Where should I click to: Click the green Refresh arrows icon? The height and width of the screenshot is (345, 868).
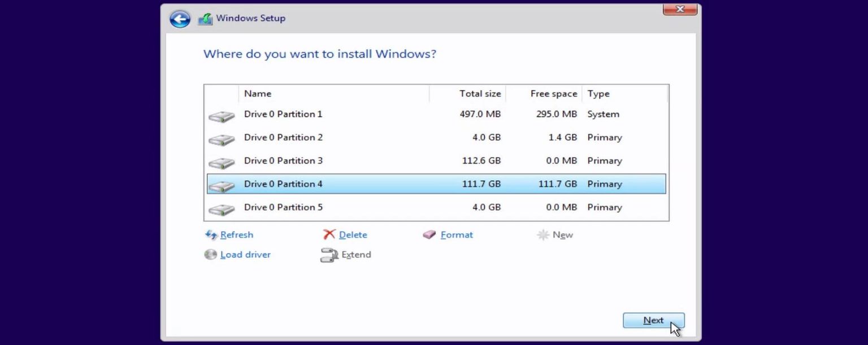pyautogui.click(x=211, y=235)
